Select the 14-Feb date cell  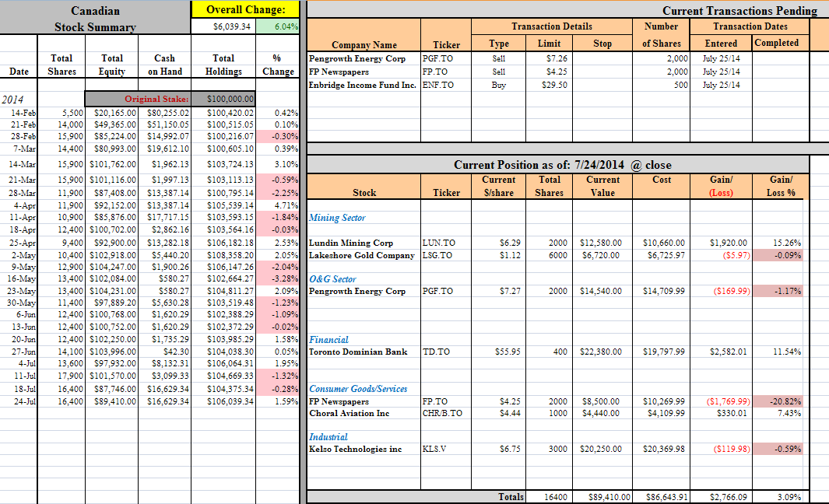19,113
